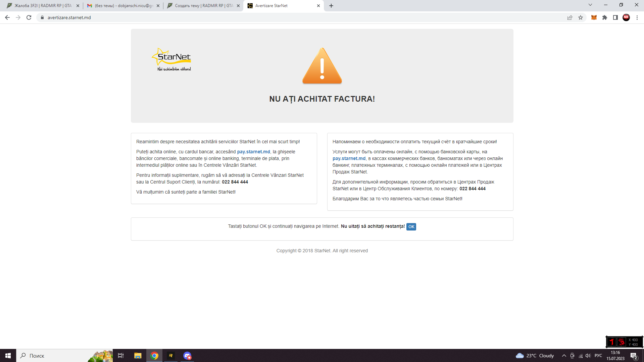Screen dimensions: 644x362
Task: Click the Chrome icon in the taskbar
Action: tap(154, 356)
